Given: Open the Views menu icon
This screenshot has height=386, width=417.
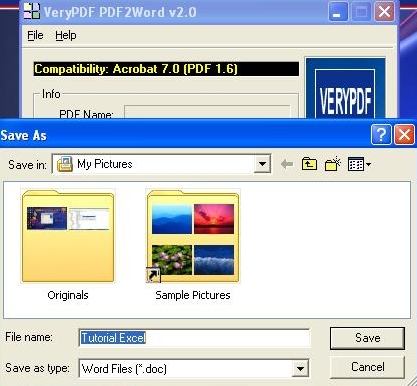Looking at the screenshot, I should [x=359, y=164].
